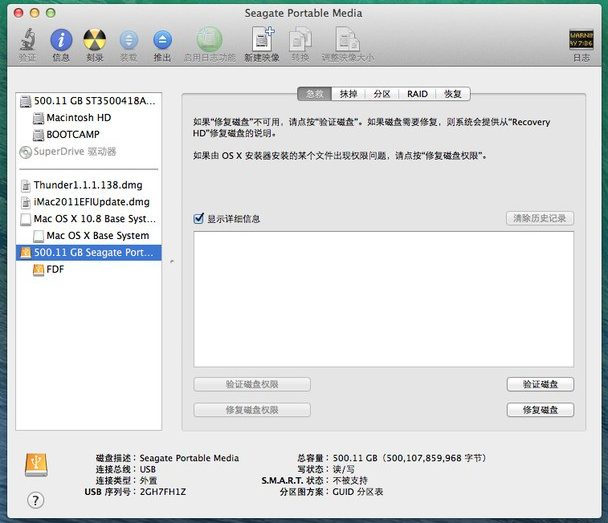Viewport: 608px width, 523px height.
Task: Switch to the Erase (抹掉) tab
Action: 348,94
